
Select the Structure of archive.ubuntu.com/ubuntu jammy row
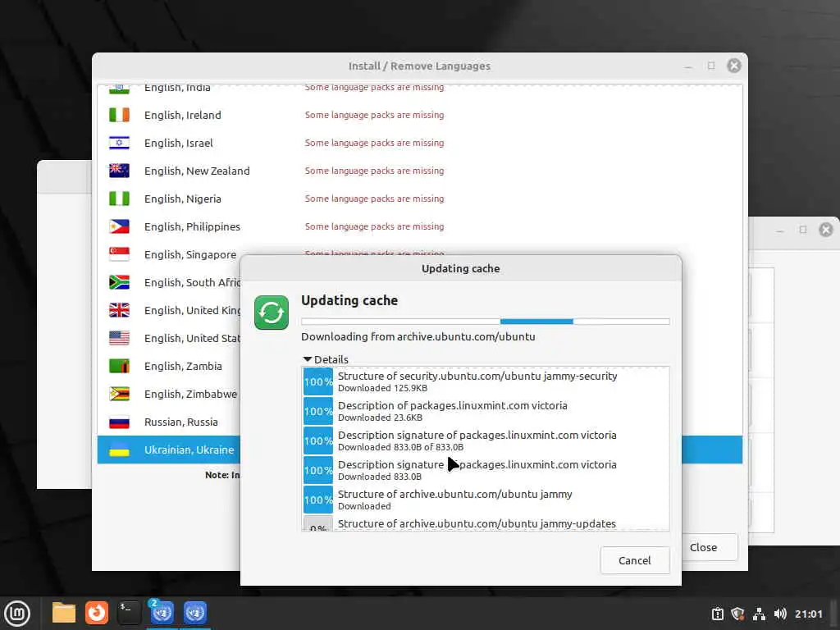click(x=486, y=500)
